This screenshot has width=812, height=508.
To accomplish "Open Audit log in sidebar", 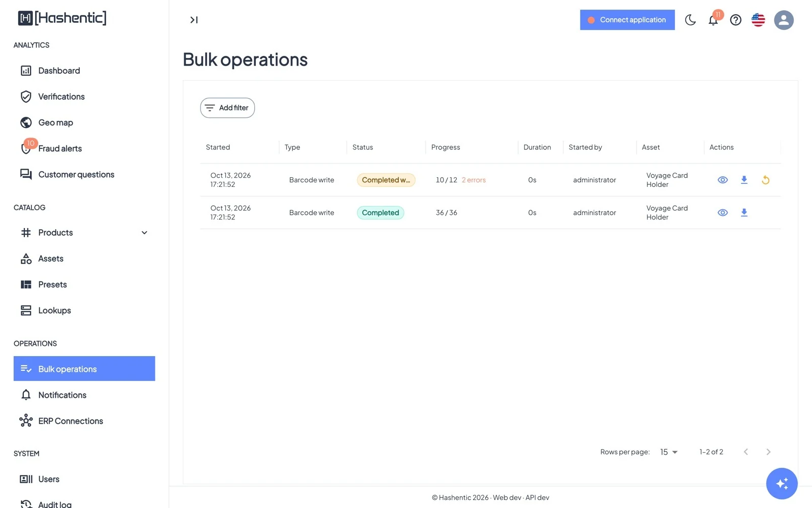I will [x=84, y=504].
